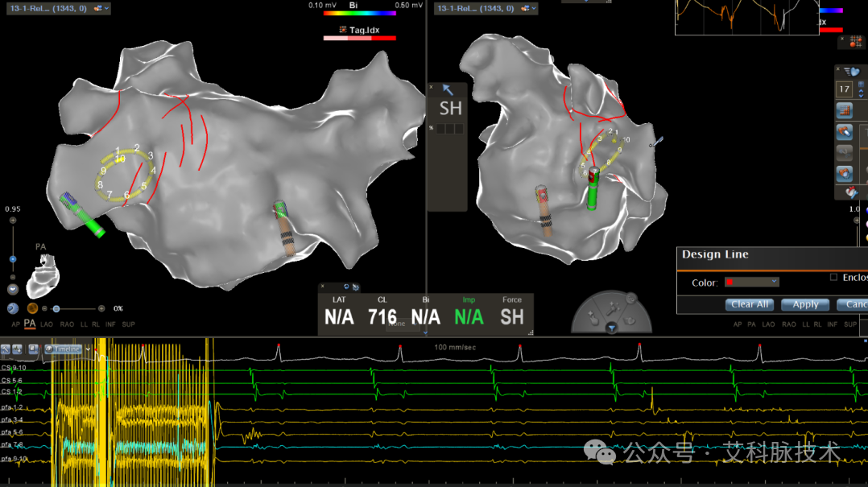Screen dimensions: 868x487
Task: Click the grid mesh icon in right toolbar
Action: pos(844,111)
